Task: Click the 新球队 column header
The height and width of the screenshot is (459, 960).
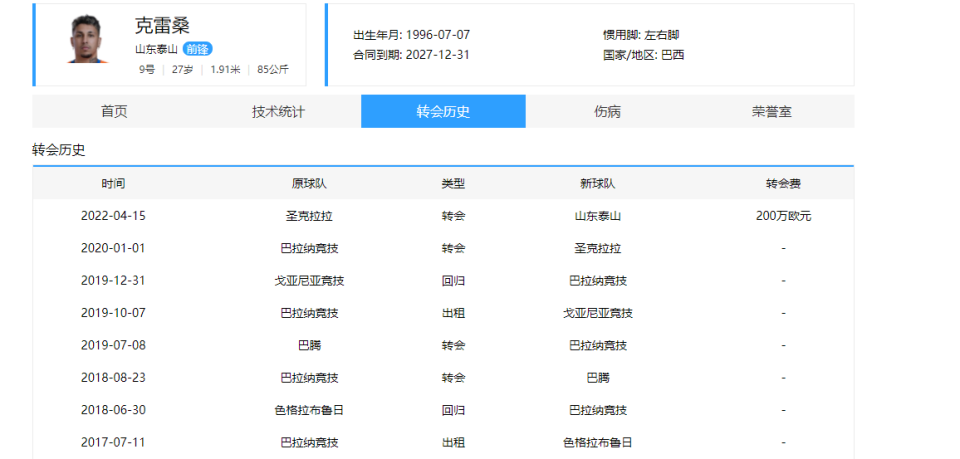Action: click(x=597, y=184)
